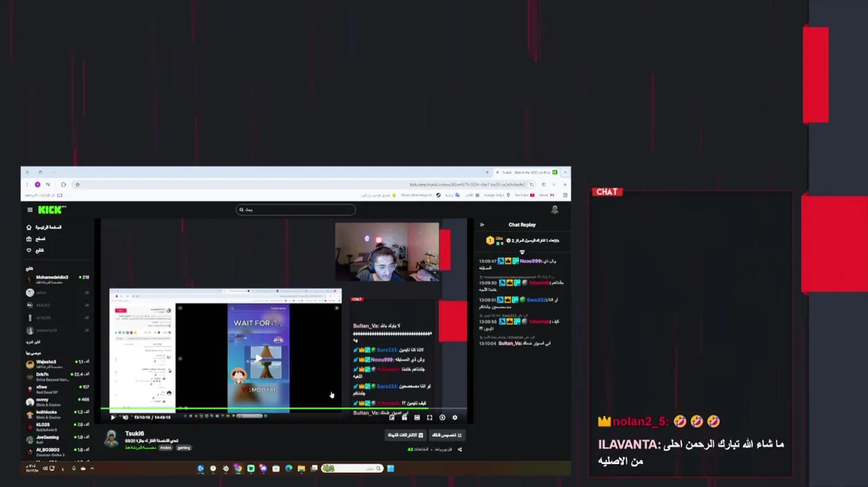Play the VOD with the play button
This screenshot has width=868, height=487.
click(113, 417)
